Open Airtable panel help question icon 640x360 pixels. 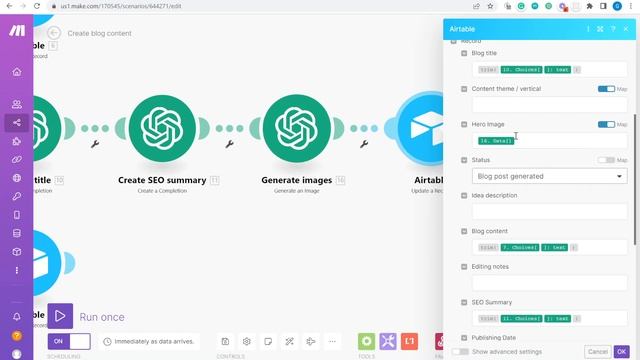point(613,29)
